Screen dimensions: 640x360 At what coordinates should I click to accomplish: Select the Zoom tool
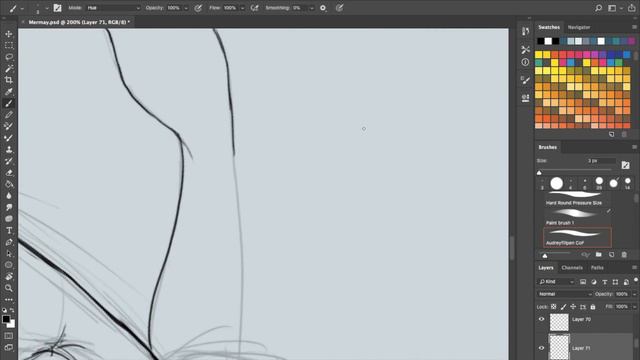click(x=9, y=288)
